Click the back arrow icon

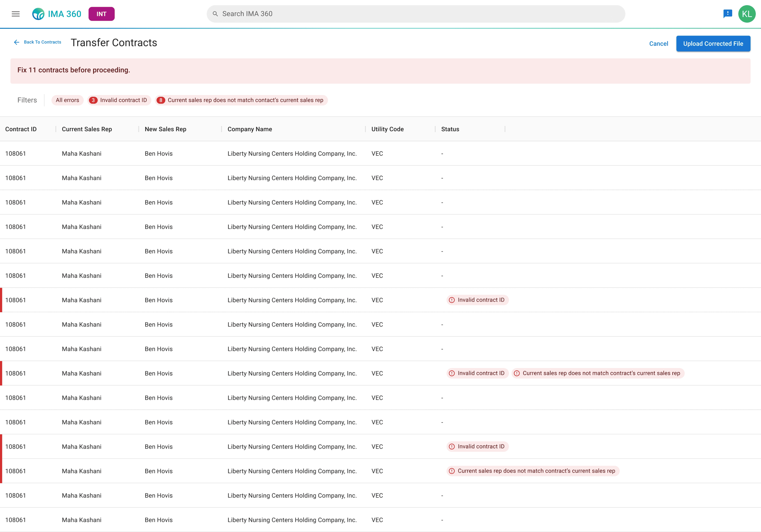(17, 42)
